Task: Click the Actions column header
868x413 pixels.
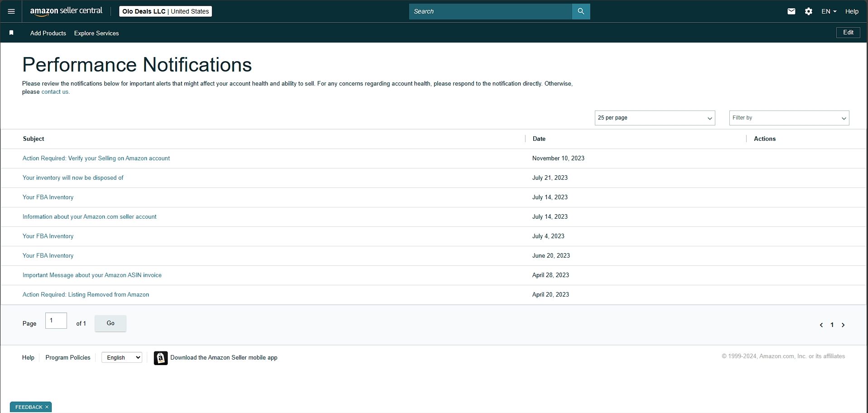Action: tap(765, 139)
